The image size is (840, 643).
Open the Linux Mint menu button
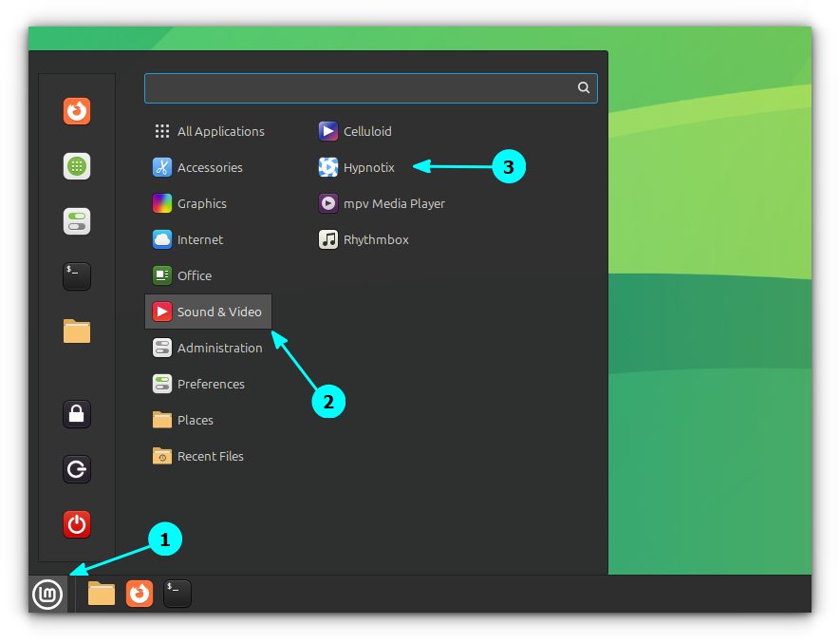click(47, 594)
